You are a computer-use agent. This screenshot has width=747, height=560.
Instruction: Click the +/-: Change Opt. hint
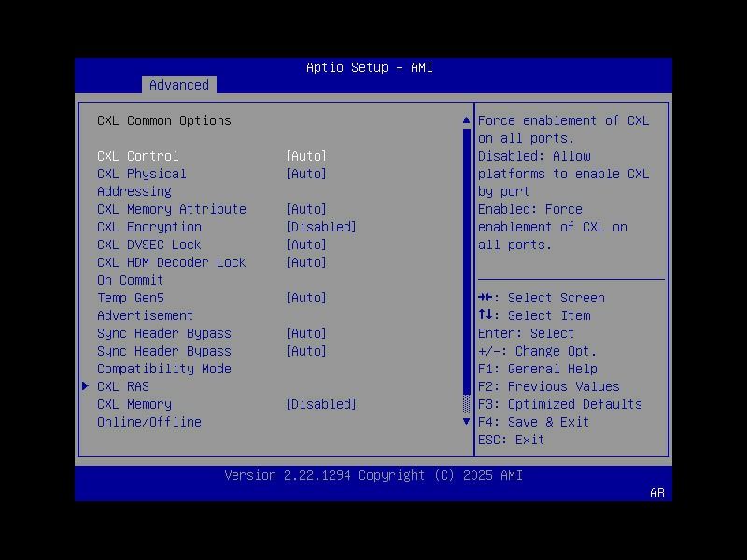(x=538, y=351)
